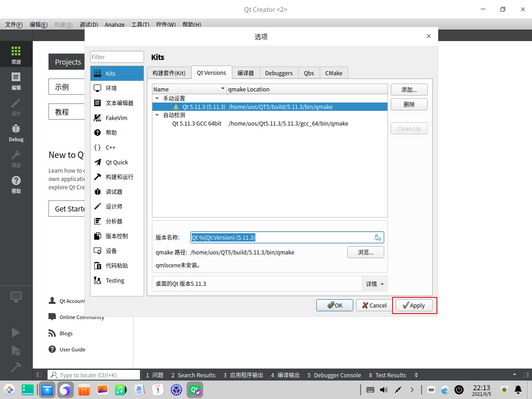532x399 pixels.
Task: Open Qt Quick settings
Action: pos(116,162)
